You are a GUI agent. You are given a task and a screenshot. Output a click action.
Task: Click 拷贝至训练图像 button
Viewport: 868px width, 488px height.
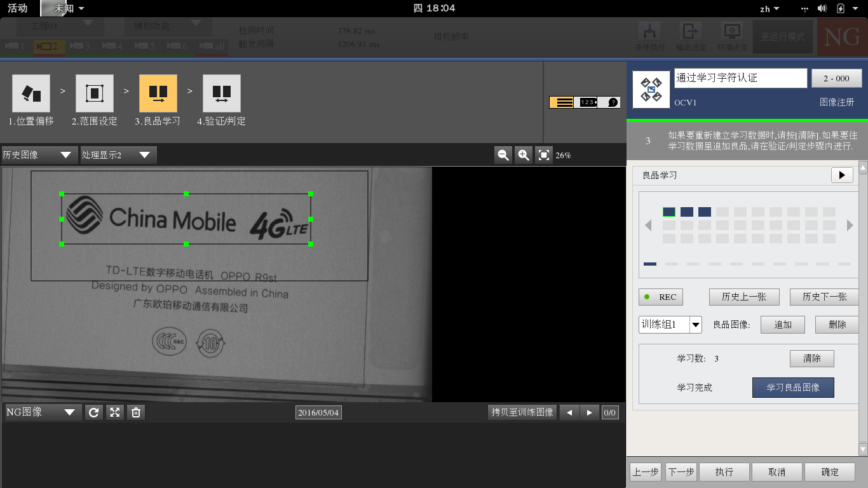(522, 412)
